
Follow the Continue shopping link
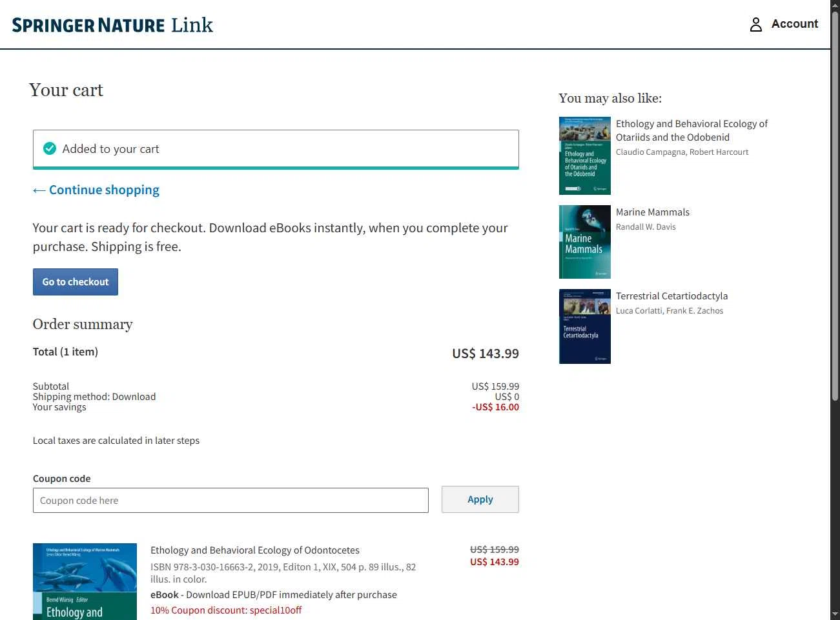(96, 190)
